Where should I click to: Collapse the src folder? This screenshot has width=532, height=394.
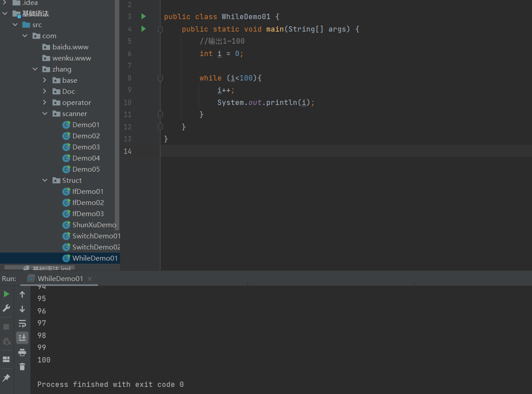click(x=15, y=25)
